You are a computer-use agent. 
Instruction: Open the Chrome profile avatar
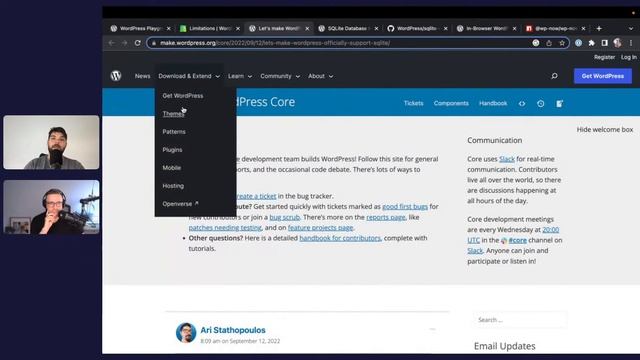617,43
